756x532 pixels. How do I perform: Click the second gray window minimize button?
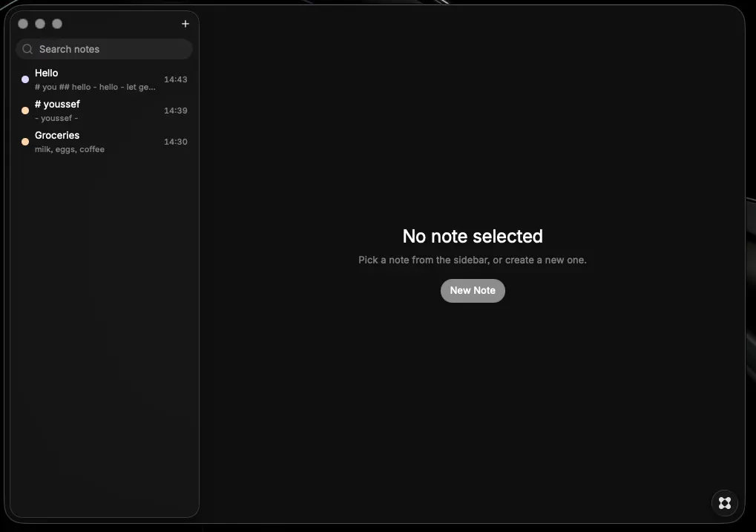pyautogui.click(x=40, y=24)
